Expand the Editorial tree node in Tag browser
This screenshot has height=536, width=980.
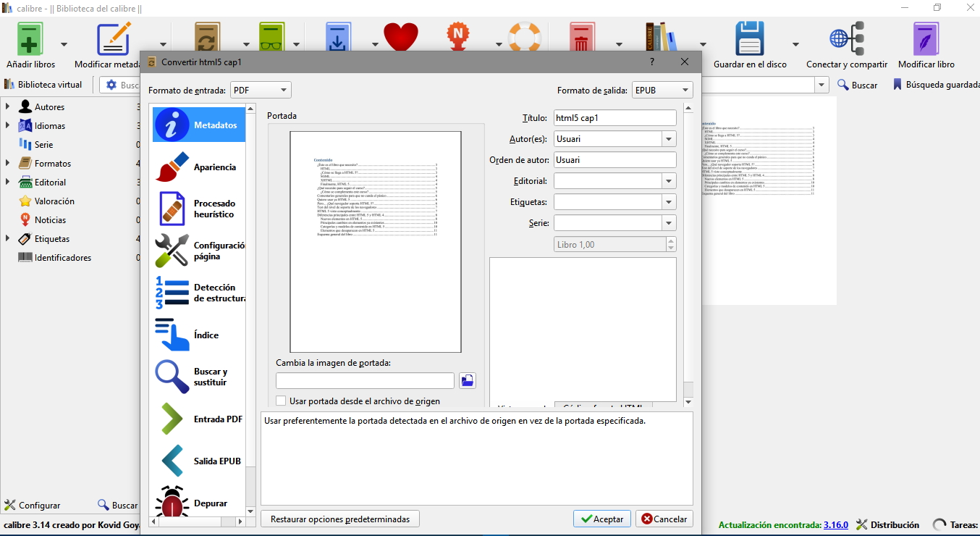coord(7,182)
